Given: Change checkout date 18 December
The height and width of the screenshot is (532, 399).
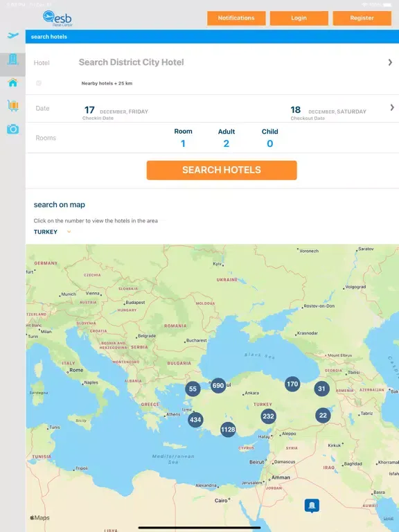Looking at the screenshot, I should 328,113.
